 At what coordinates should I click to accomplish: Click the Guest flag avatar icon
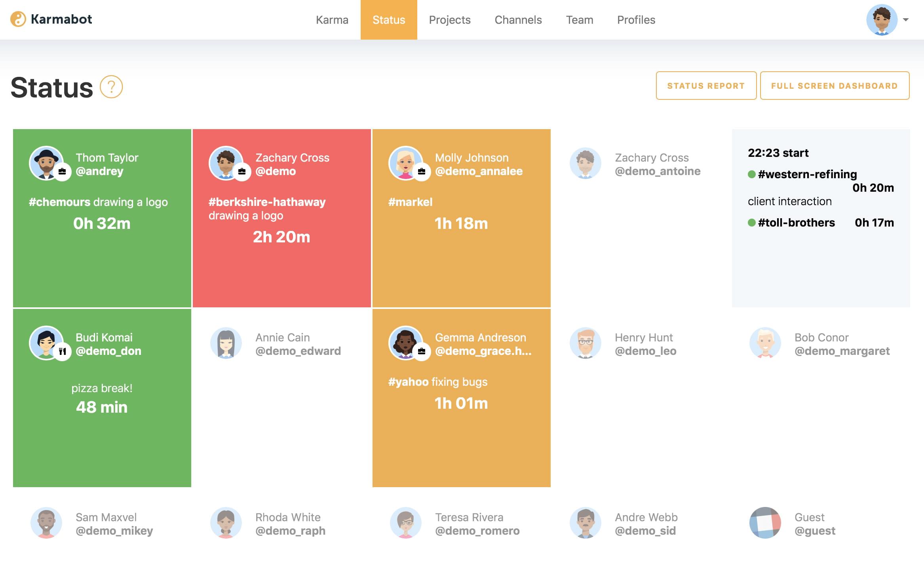click(x=765, y=523)
